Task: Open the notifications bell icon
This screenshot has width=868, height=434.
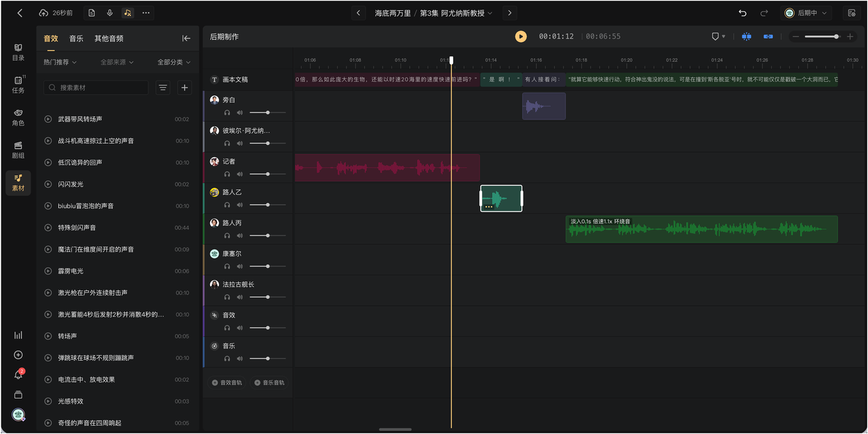Action: click(x=18, y=374)
